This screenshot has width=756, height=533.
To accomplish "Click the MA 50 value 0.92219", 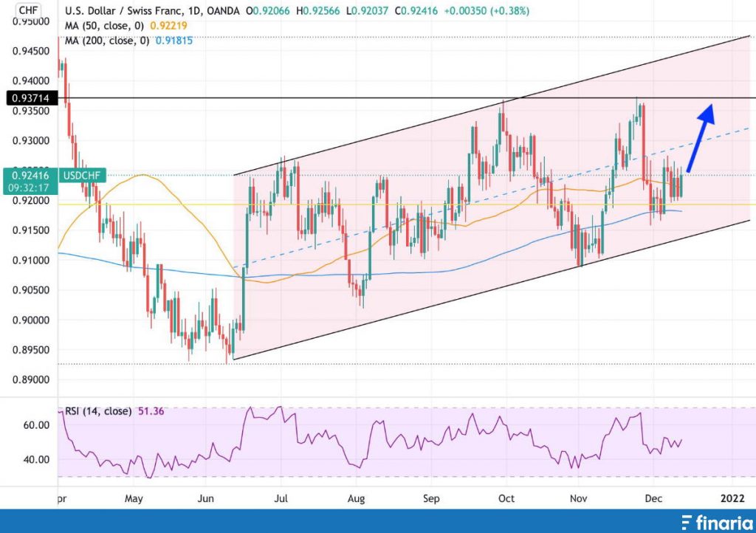I will point(169,26).
